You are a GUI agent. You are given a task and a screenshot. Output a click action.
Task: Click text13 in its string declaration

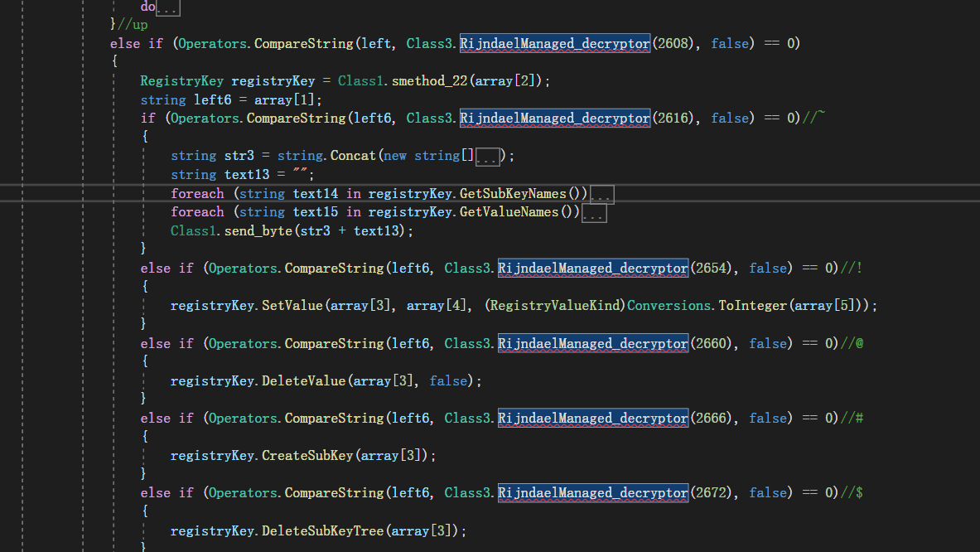(x=247, y=174)
